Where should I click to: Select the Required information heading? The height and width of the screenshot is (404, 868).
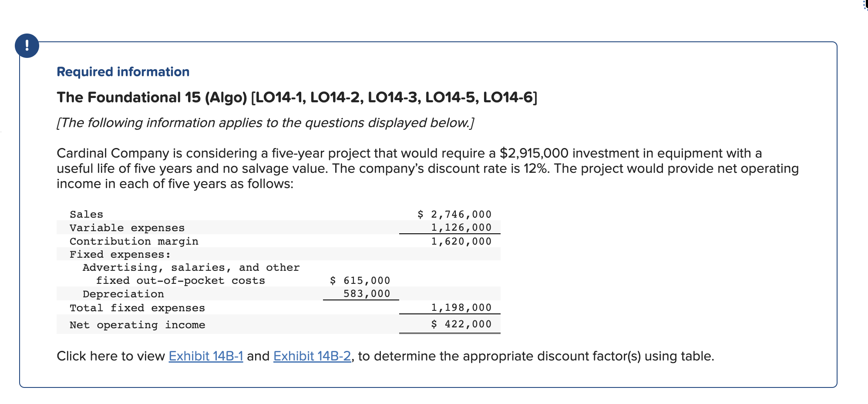pyautogui.click(x=123, y=71)
